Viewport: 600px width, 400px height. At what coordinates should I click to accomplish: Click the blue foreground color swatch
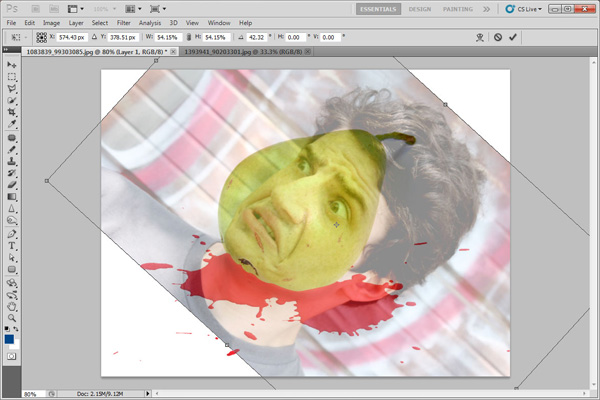[x=10, y=338]
